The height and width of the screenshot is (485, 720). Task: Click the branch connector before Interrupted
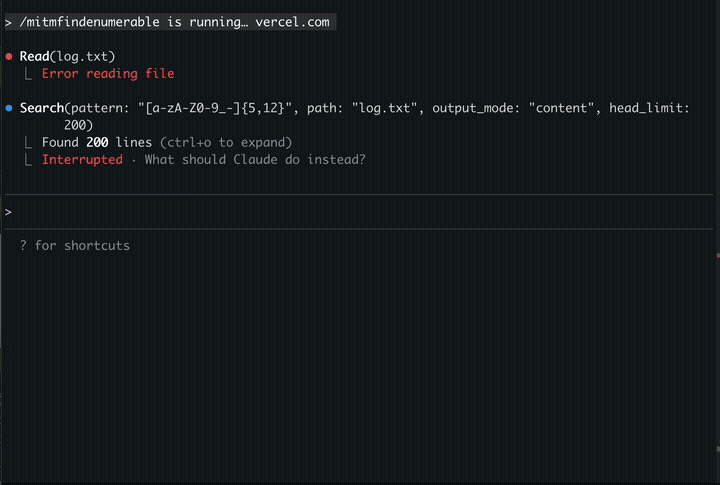tap(30, 160)
